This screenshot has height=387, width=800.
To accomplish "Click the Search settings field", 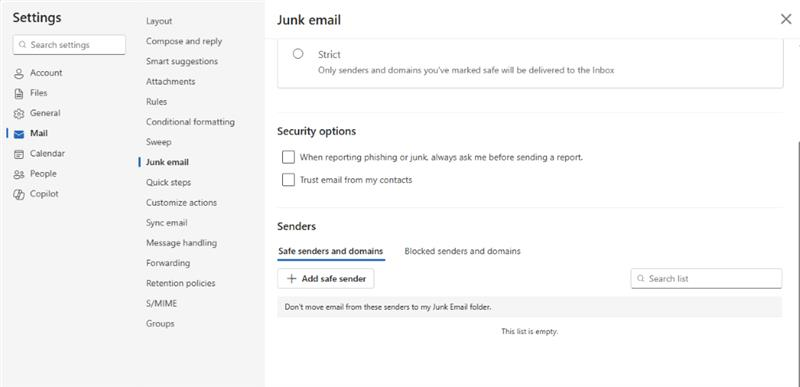I will [69, 45].
